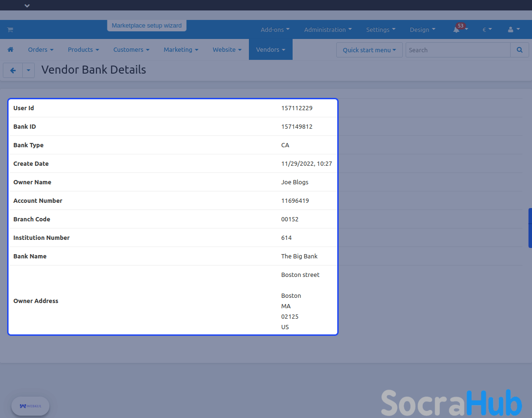Open the Quick start menu dropdown

pos(369,50)
